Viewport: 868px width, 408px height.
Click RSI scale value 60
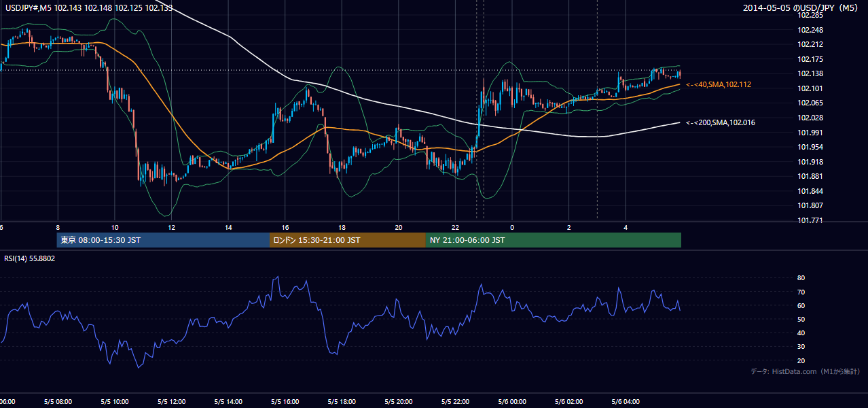click(801, 305)
